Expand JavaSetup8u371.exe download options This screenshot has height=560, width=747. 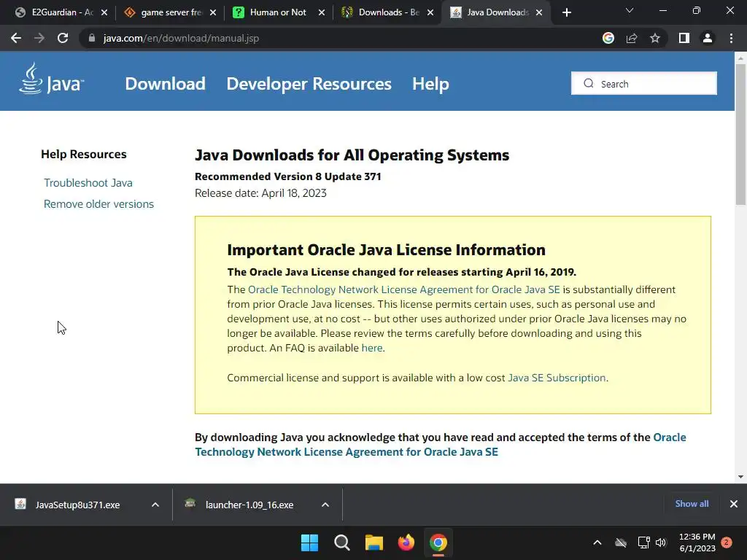(155, 505)
